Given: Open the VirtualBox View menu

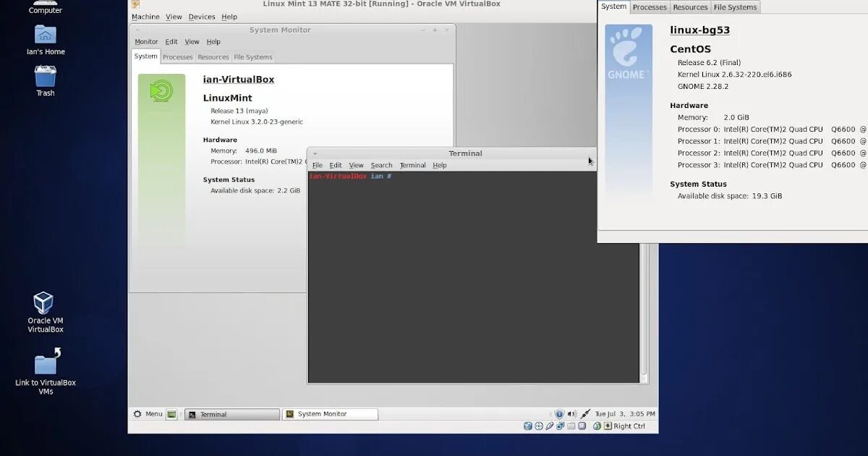Looking at the screenshot, I should click(x=174, y=17).
